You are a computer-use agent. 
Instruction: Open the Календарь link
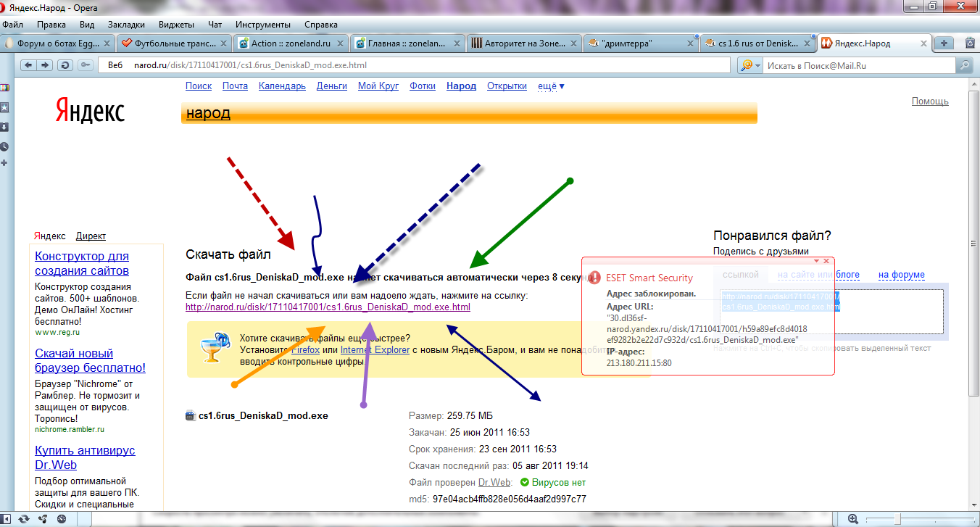(x=282, y=86)
